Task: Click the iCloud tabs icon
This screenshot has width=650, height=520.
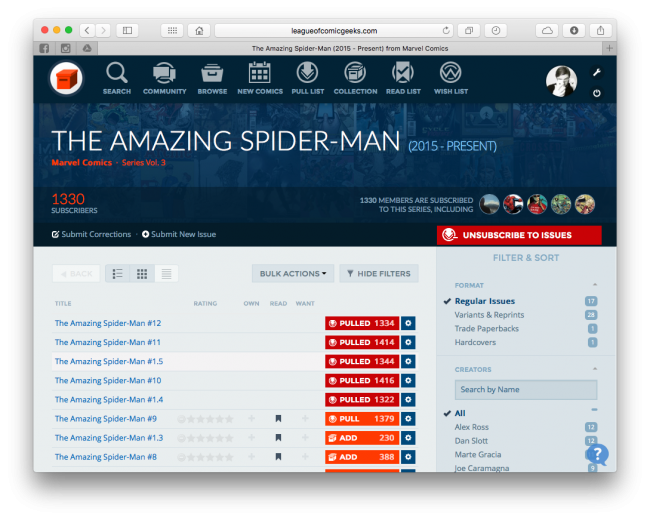Action: [x=547, y=30]
